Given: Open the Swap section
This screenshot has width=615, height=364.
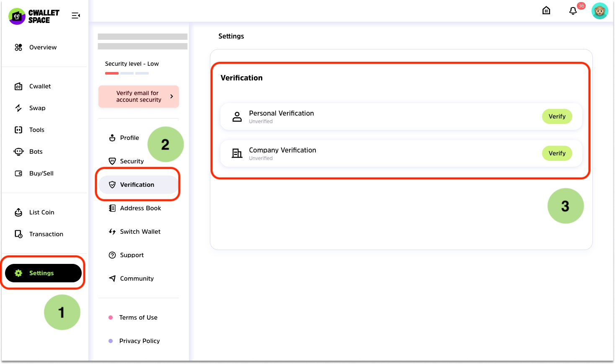Looking at the screenshot, I should (x=37, y=108).
